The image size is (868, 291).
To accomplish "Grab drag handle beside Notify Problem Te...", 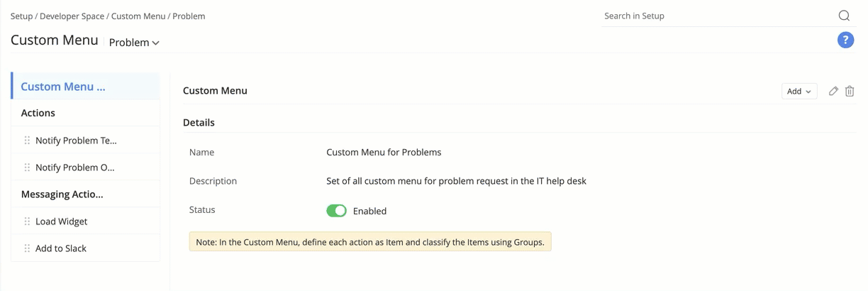I will [x=27, y=141].
